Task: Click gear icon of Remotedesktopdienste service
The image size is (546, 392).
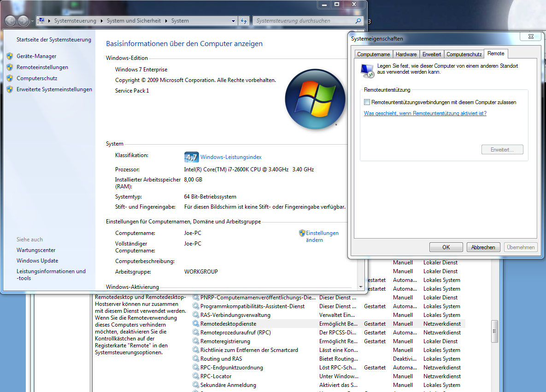Action: coord(196,324)
